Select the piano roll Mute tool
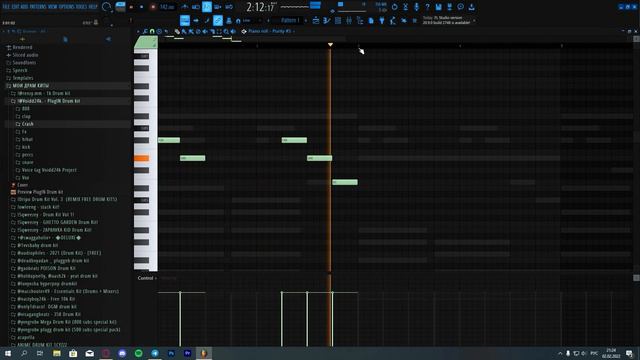The height and width of the screenshot is (360, 640). point(205,31)
